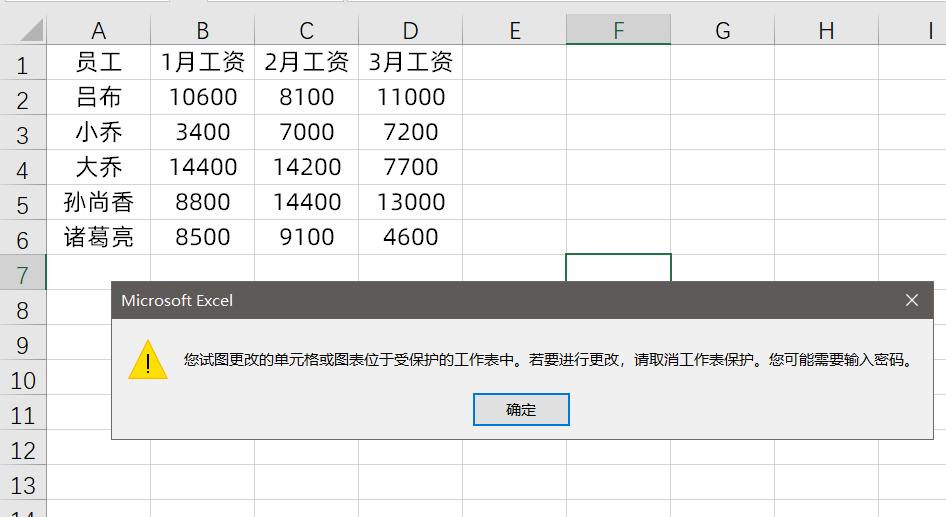Select column G header
The height and width of the screenshot is (517, 946).
click(x=722, y=30)
